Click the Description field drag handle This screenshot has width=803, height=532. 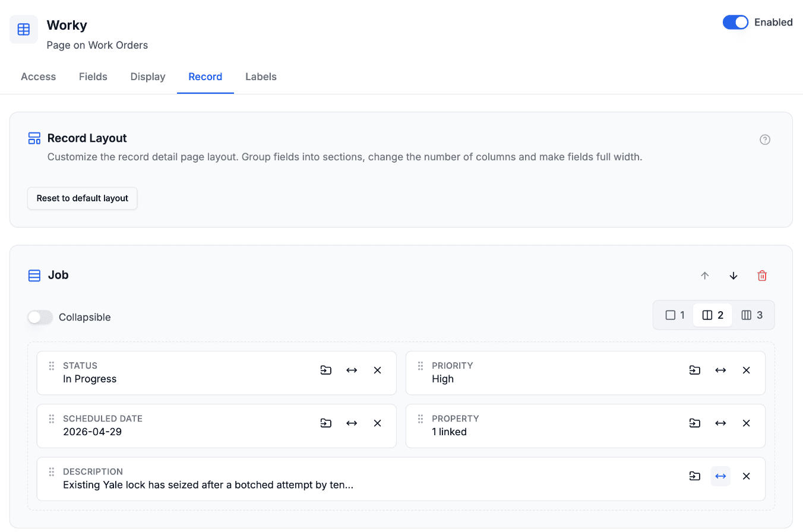tap(52, 471)
